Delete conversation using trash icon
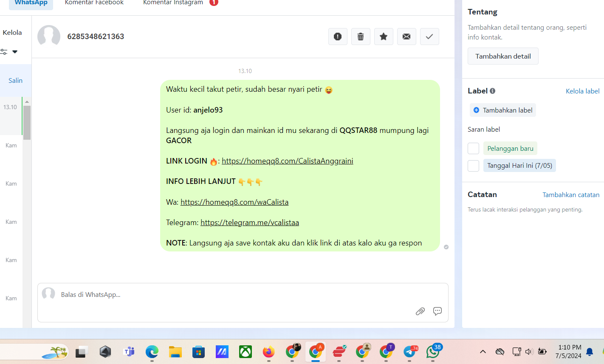Screen dimensions: 604x364 pos(361,37)
